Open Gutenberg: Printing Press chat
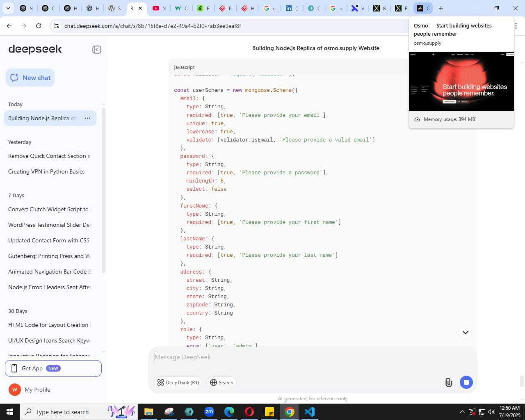The height and width of the screenshot is (420, 525). (x=49, y=256)
